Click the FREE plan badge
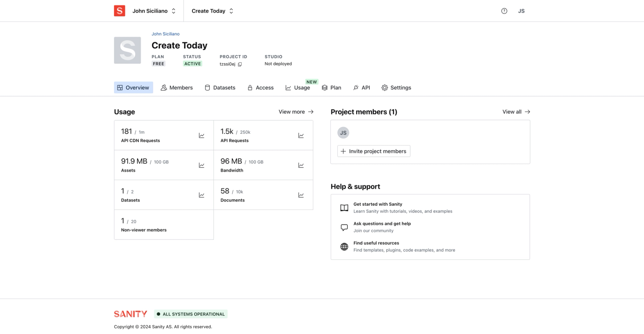Screen dimensions: 644x334 pyautogui.click(x=158, y=64)
